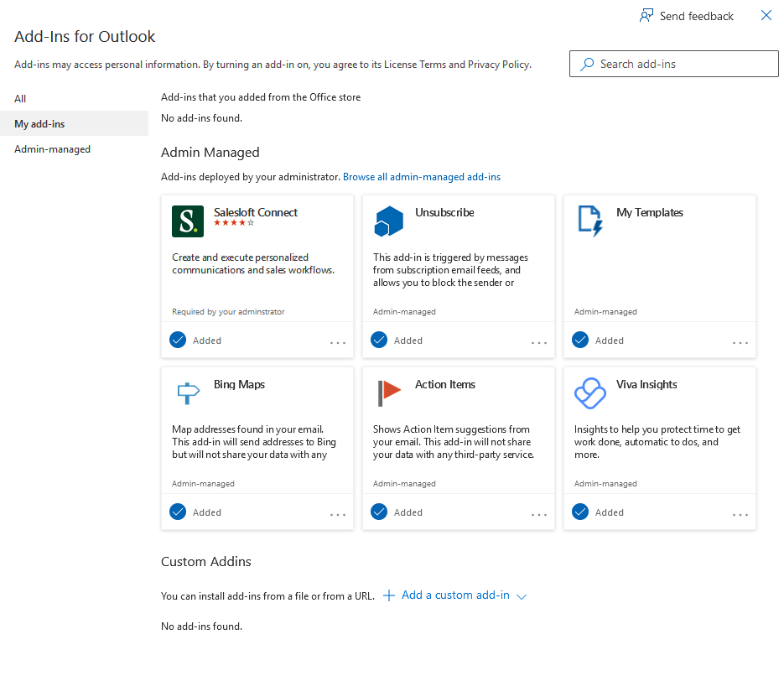Toggle the Added checkmark for Salesloft Connect

[178, 340]
